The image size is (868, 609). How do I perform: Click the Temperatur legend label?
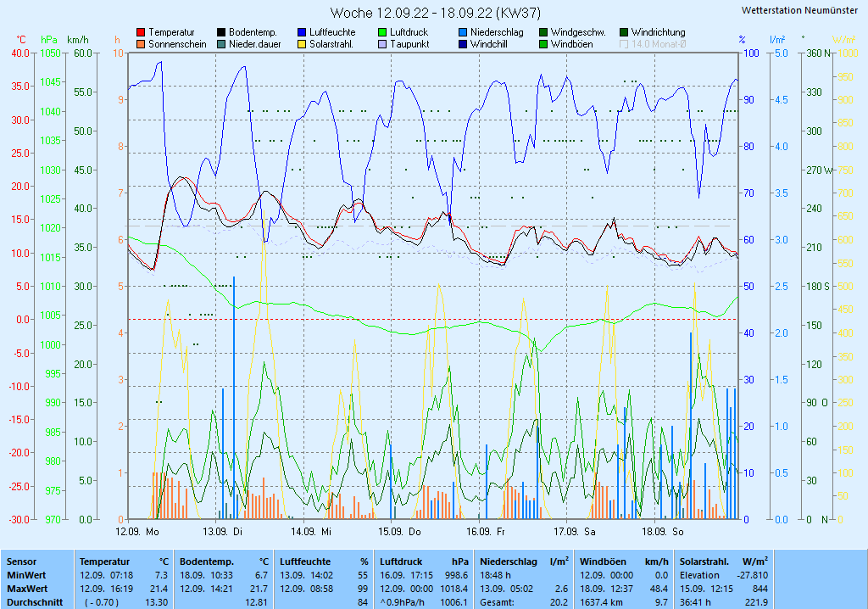click(x=171, y=33)
